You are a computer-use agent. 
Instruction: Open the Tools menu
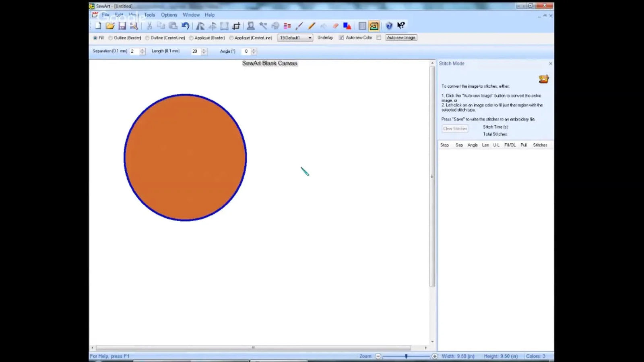[150, 15]
